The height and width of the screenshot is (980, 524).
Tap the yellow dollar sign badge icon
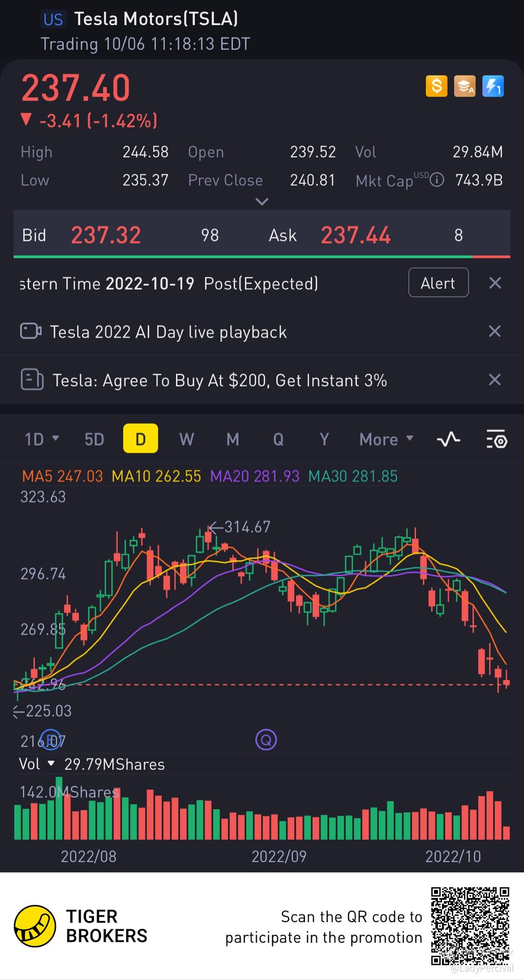436,86
